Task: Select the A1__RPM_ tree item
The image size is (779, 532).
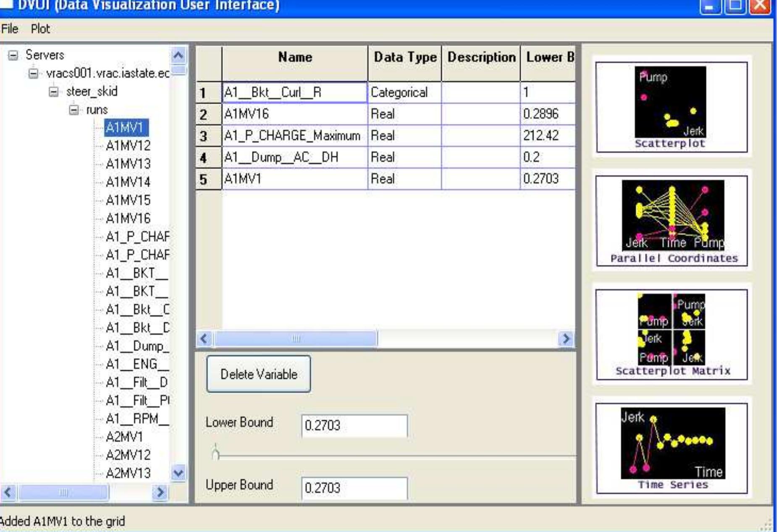Action: click(137, 419)
